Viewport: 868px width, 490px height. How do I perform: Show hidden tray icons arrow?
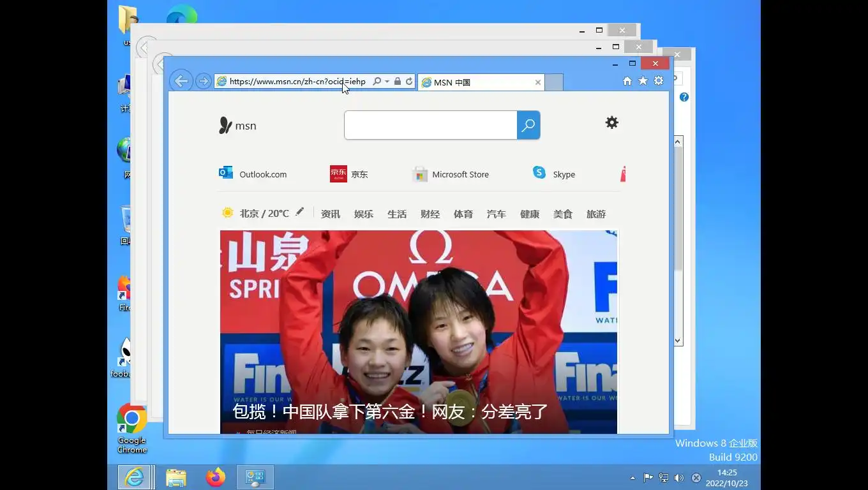click(x=632, y=478)
